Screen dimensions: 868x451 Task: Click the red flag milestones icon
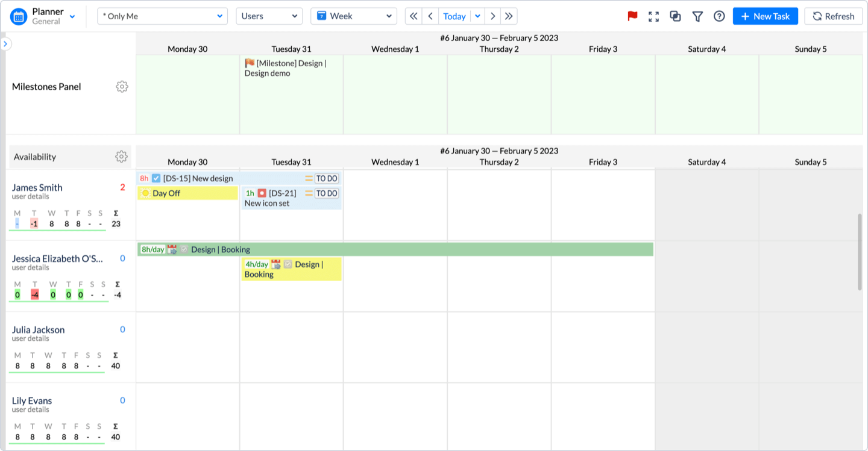coord(632,16)
